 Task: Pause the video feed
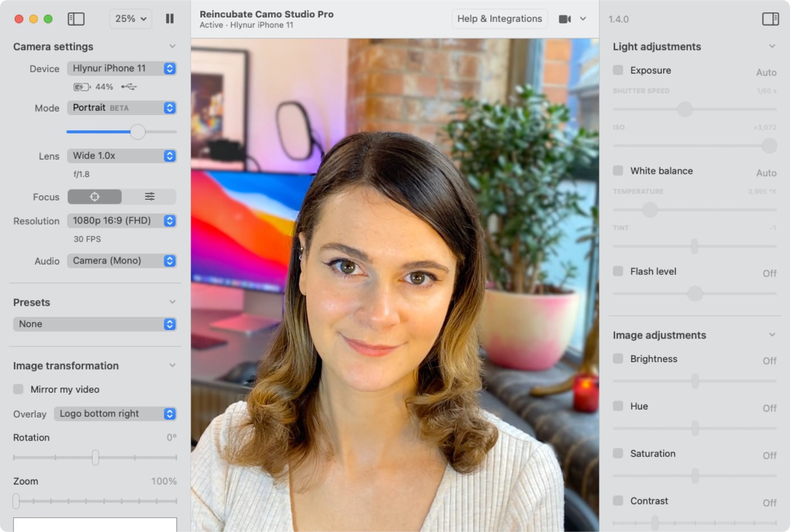(169, 19)
